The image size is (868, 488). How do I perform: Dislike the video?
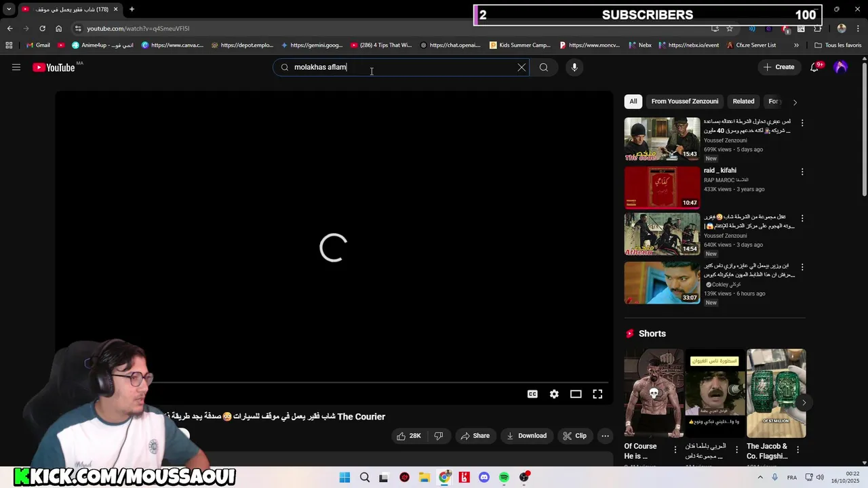pyautogui.click(x=439, y=436)
